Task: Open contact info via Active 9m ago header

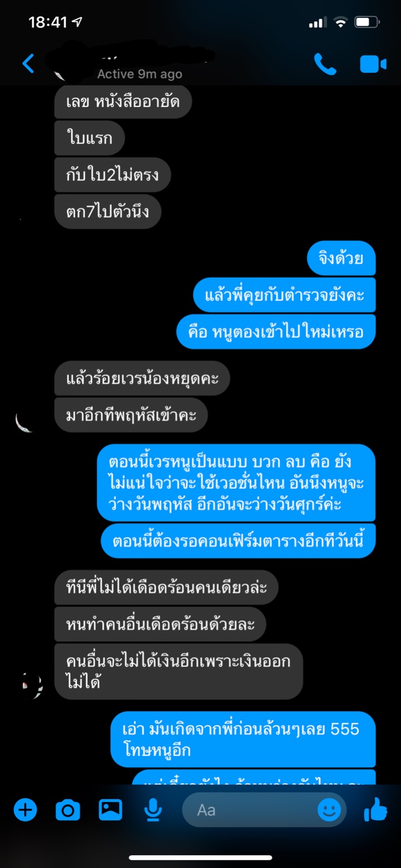Action: 139,73
